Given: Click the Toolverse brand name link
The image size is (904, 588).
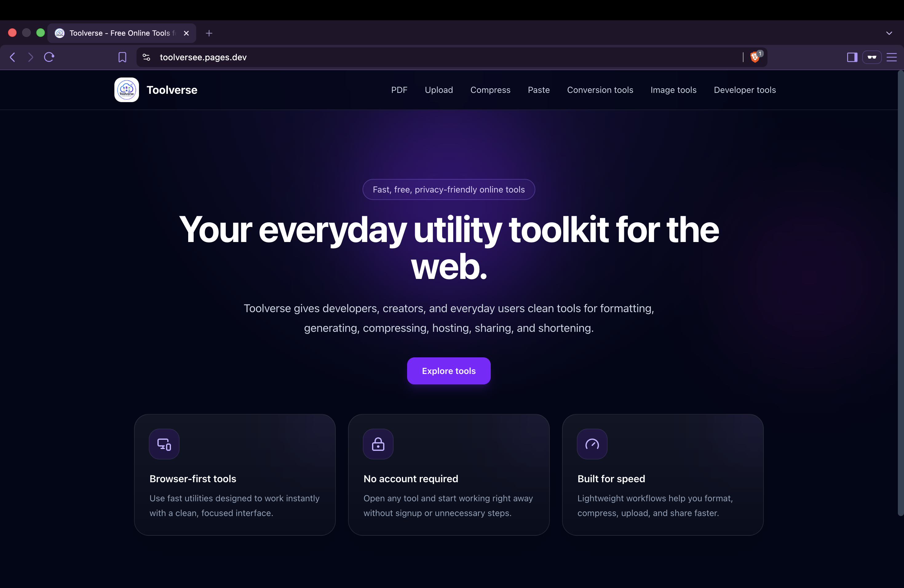Looking at the screenshot, I should (x=172, y=90).
